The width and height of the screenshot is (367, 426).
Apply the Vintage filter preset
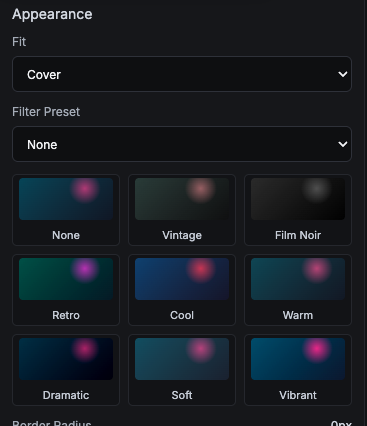click(182, 210)
